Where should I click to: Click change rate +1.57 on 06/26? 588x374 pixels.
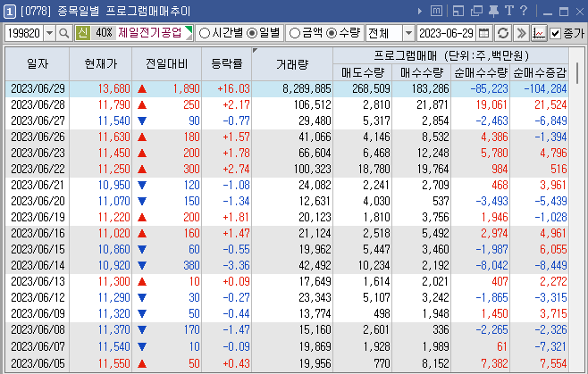236,137
